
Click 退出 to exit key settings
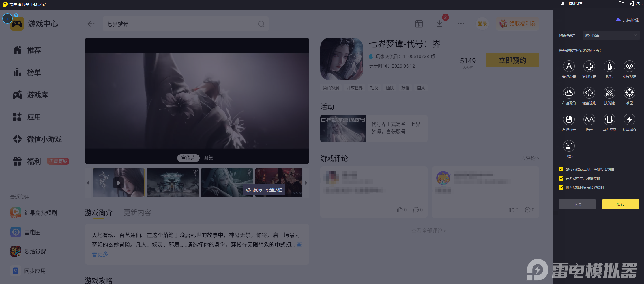tap(636, 3)
